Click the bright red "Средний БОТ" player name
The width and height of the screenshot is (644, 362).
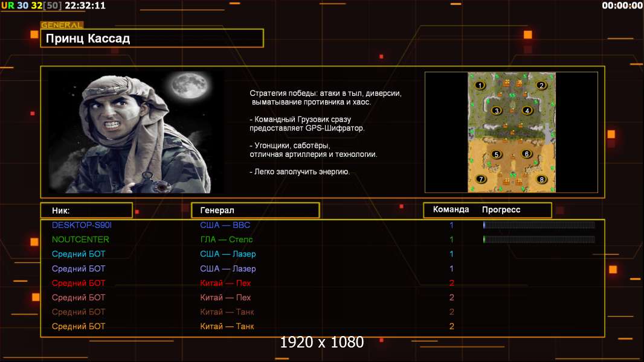[79, 283]
